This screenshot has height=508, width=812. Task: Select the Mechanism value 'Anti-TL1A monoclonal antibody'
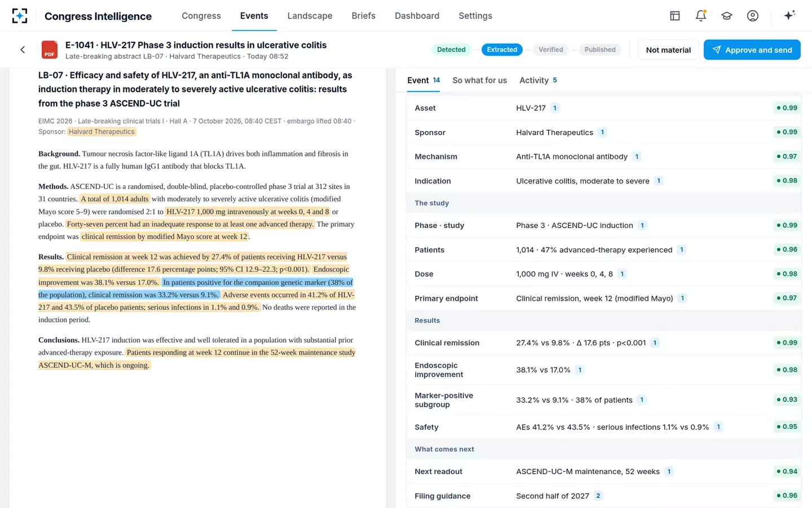(x=572, y=156)
